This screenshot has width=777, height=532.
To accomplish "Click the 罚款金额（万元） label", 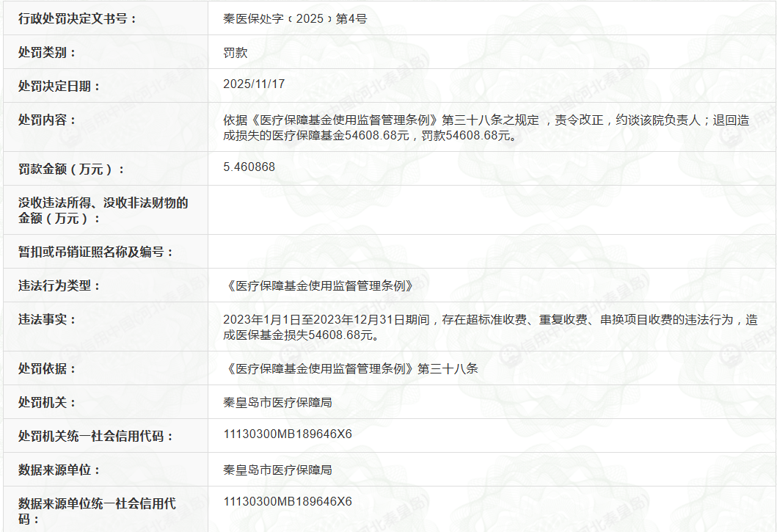I will click(x=71, y=169).
